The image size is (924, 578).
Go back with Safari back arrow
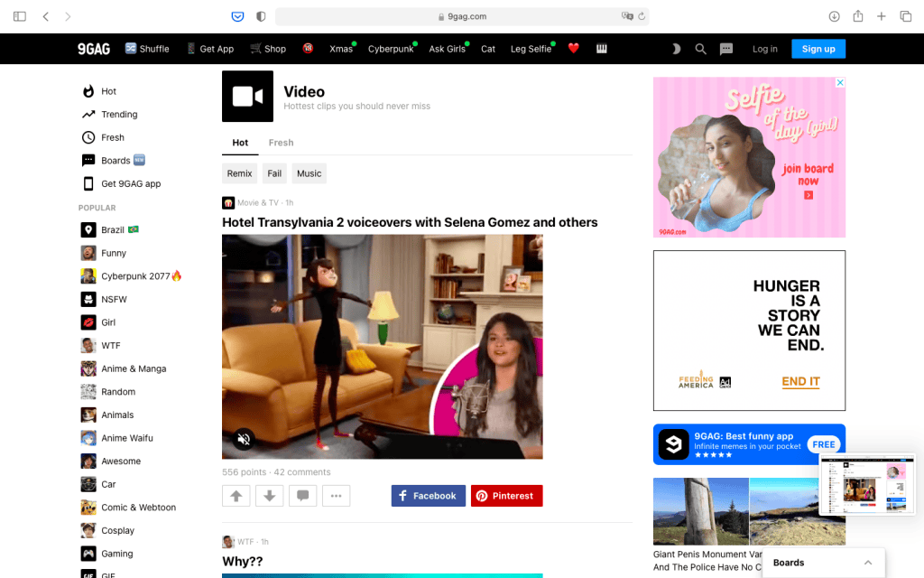45,16
